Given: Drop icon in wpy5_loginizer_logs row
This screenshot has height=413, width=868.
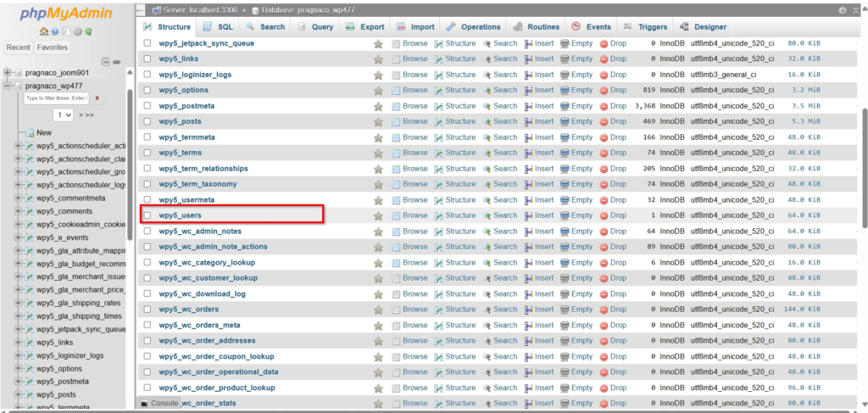Looking at the screenshot, I should pos(604,75).
